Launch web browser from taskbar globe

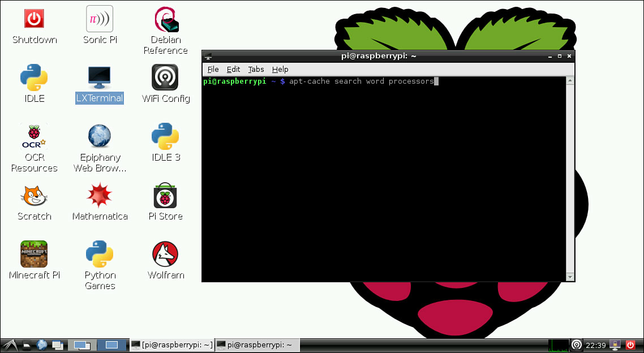tap(41, 345)
